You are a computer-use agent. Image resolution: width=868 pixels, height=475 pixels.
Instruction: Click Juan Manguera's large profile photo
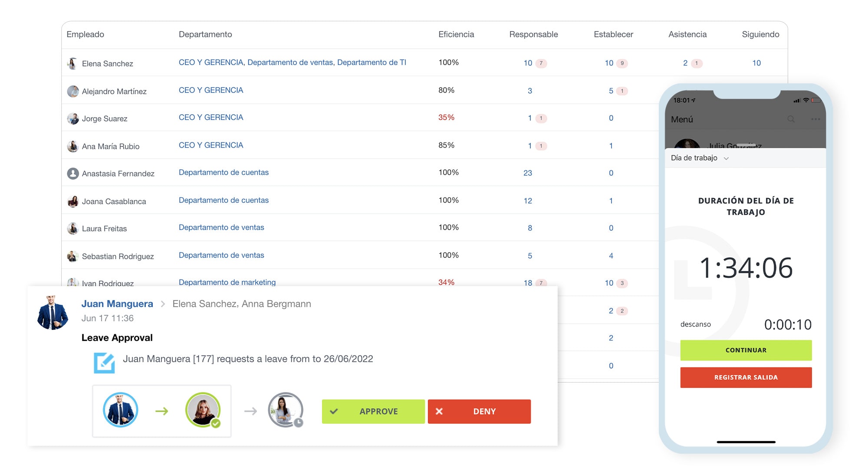tap(53, 313)
